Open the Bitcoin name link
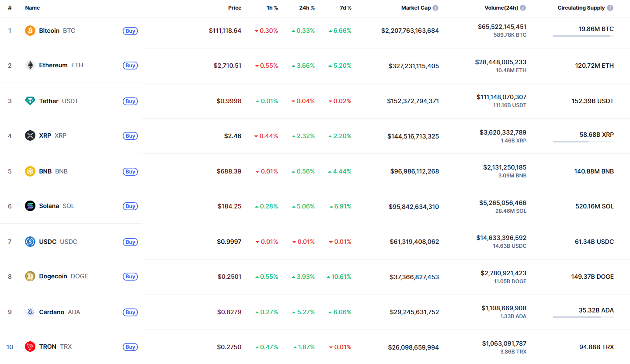The image size is (630, 364). pos(49,31)
